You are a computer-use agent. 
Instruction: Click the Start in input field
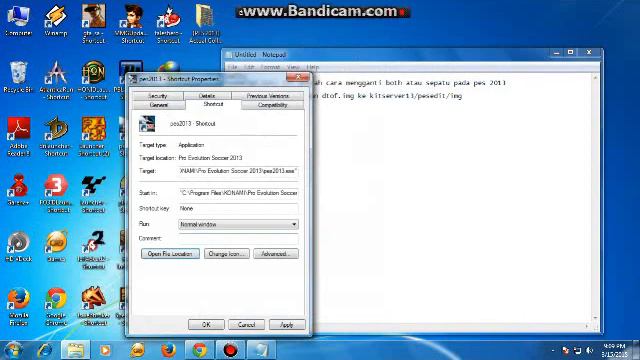coord(238,193)
